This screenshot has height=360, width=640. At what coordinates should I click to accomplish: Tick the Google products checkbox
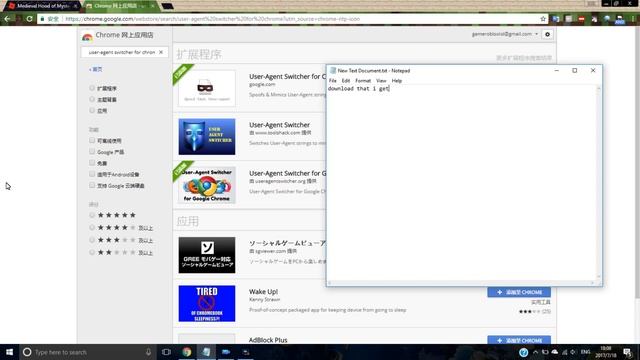point(92,151)
